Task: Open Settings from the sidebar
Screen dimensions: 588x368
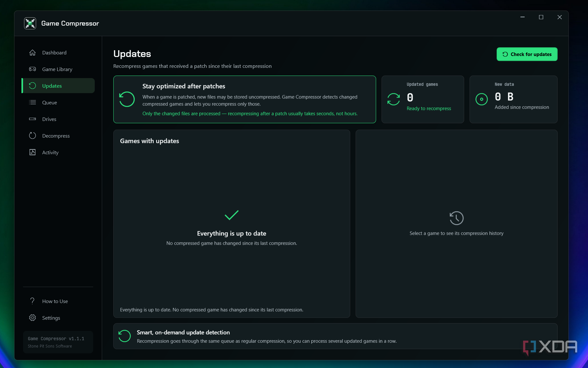Action: (58, 318)
